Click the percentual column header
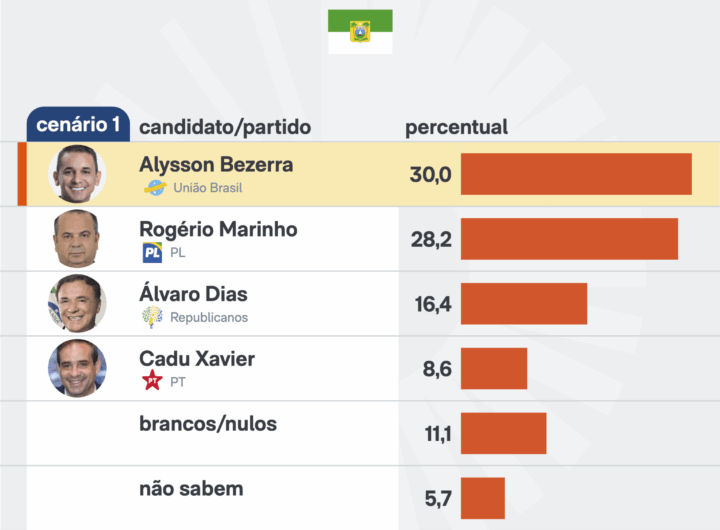 click(456, 127)
